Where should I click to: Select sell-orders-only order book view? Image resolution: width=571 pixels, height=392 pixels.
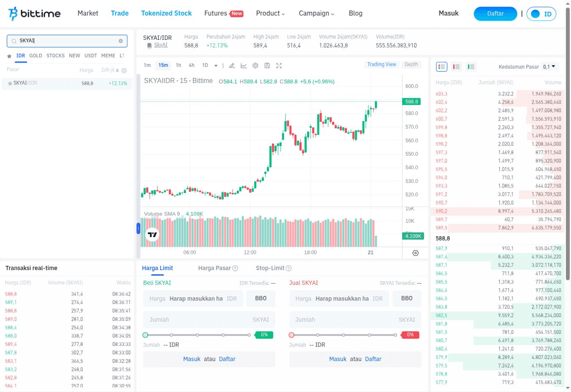[456, 66]
